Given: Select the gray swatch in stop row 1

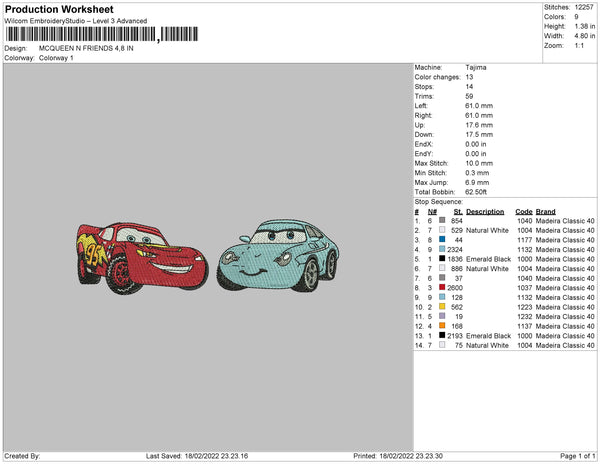Looking at the screenshot, I should 442,220.
